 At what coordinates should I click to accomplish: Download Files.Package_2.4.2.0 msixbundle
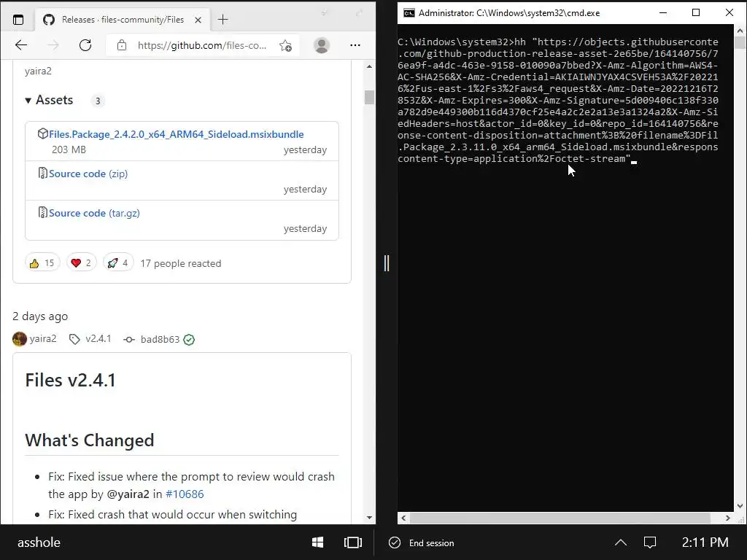tap(177, 134)
